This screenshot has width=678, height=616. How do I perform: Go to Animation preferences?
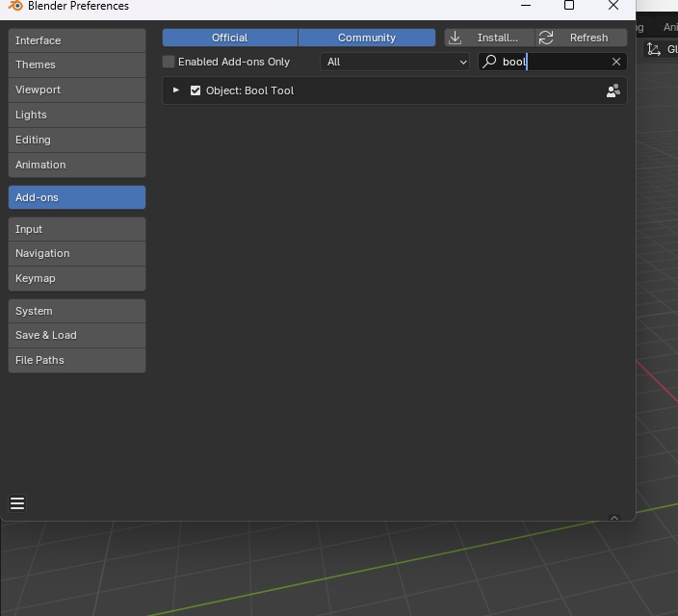point(77,166)
